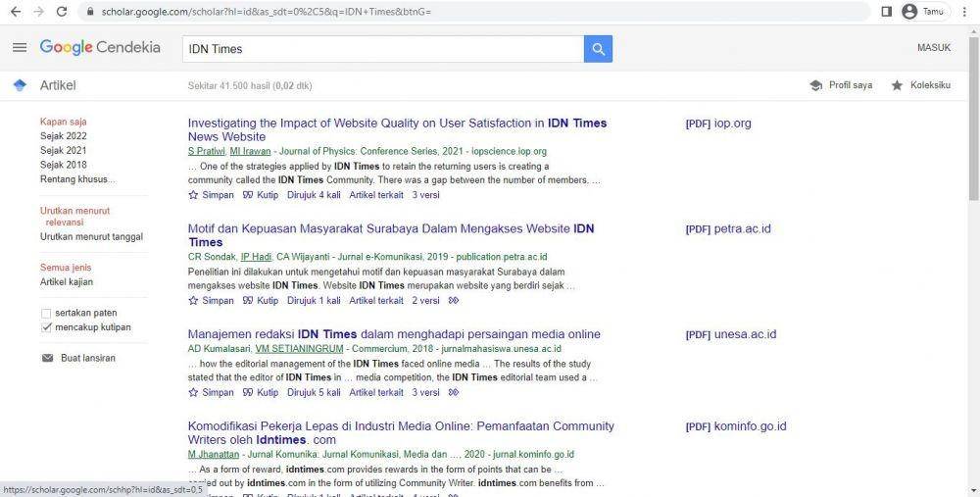Open 2 versi for Motif dan Kepuasan result
980x497 pixels.
pos(425,301)
